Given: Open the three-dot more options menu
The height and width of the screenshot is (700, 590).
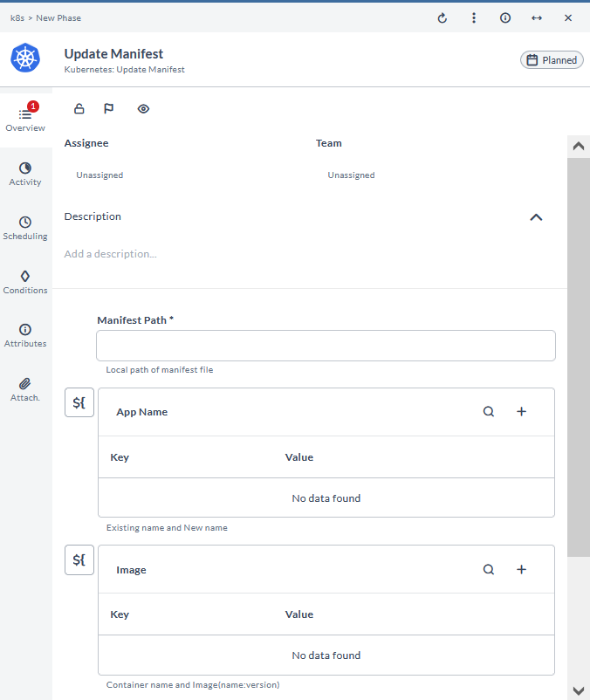Looking at the screenshot, I should (474, 17).
